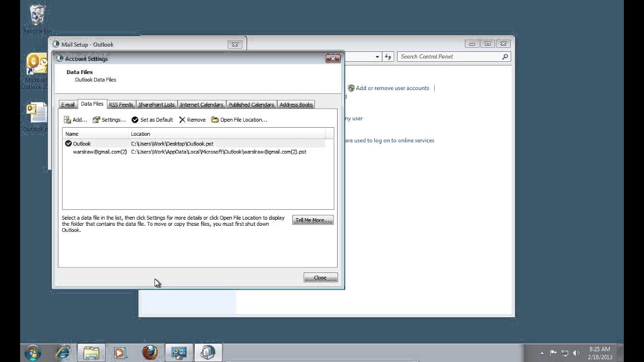Go to Published Calendars tab
644x362 pixels.
pyautogui.click(x=251, y=105)
